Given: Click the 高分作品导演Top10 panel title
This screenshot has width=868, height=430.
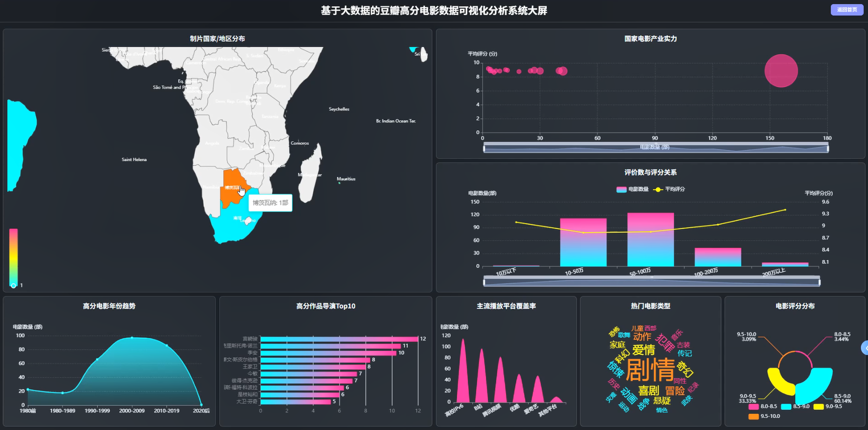Looking at the screenshot, I should pyautogui.click(x=326, y=306).
